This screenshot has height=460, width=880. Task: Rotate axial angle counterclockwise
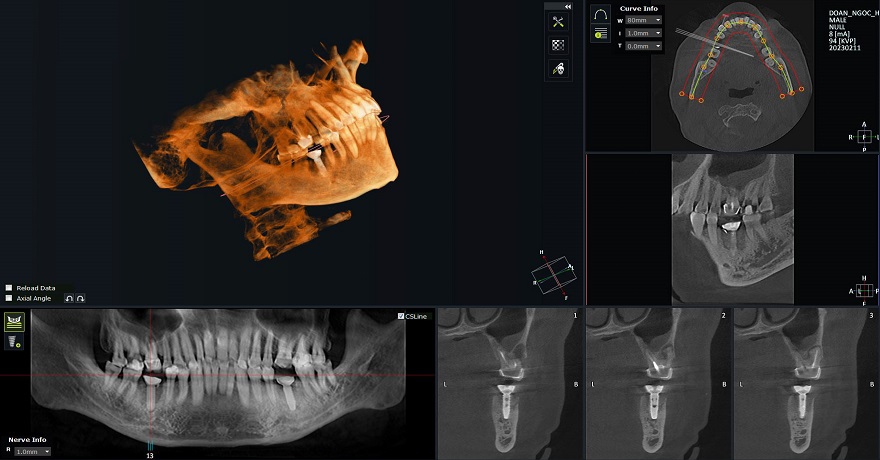click(69, 298)
